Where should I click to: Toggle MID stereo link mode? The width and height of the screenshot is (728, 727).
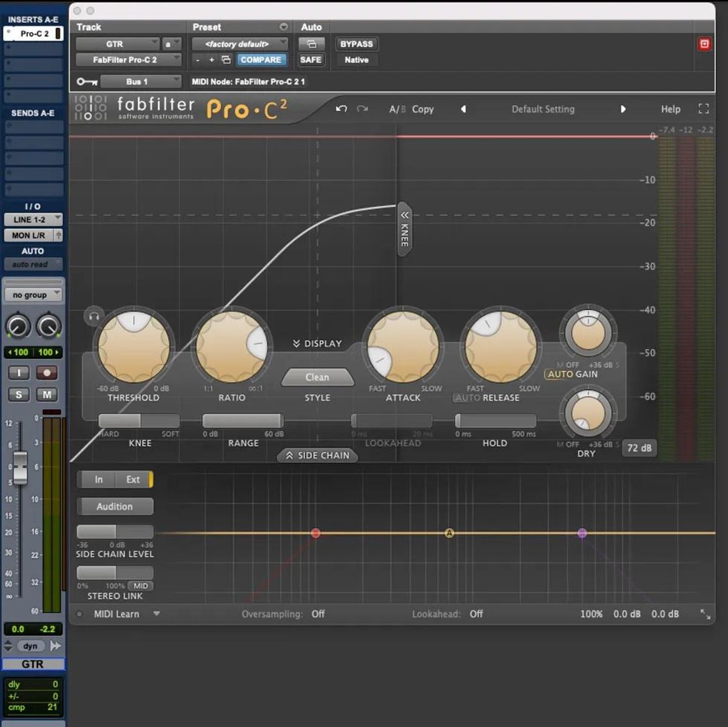point(141,586)
